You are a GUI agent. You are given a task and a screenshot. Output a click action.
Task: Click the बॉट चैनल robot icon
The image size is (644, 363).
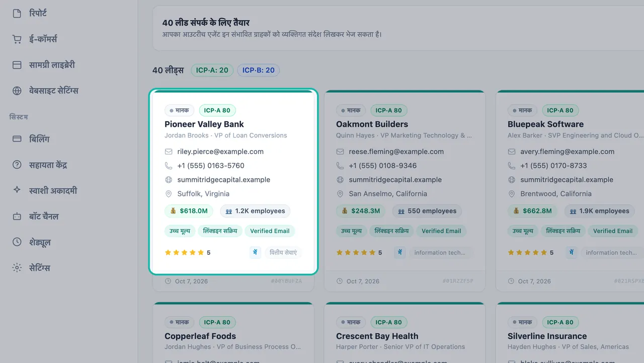coord(17,216)
